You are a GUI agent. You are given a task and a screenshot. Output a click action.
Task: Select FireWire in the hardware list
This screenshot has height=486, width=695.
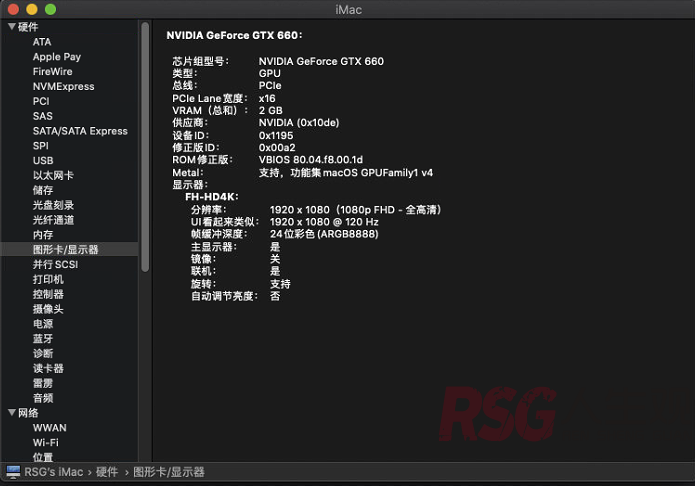(x=52, y=72)
